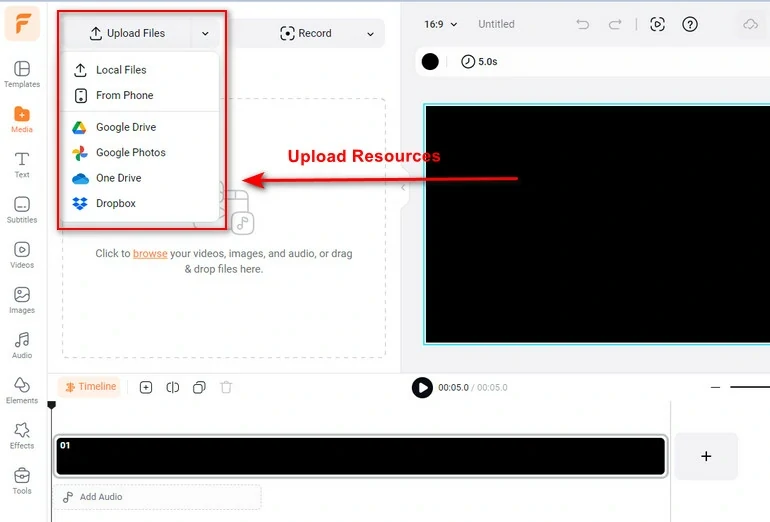This screenshot has height=522, width=770.
Task: Collapse the media panel side arrow
Action: coord(403,187)
